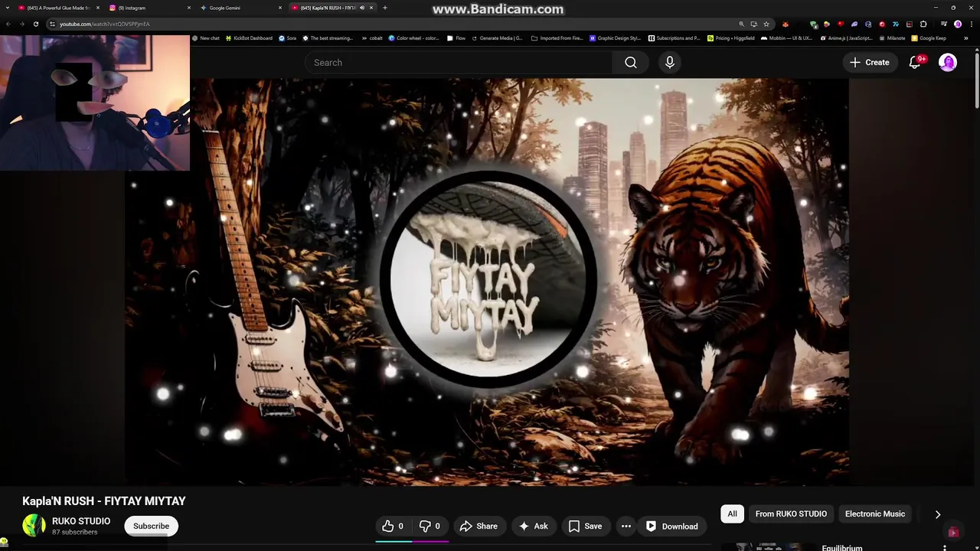980x551 pixels.
Task: Open the Extensions puzzle icon
Action: (923, 24)
